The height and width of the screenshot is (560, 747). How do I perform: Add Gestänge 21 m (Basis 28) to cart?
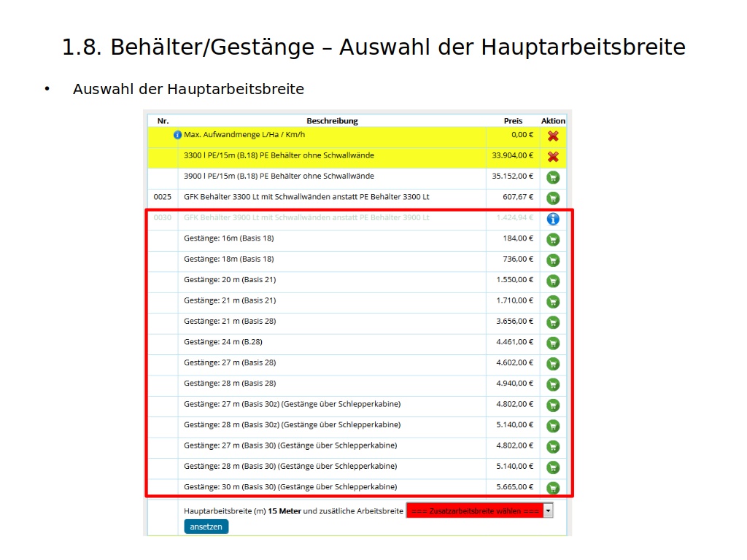pyautogui.click(x=553, y=322)
